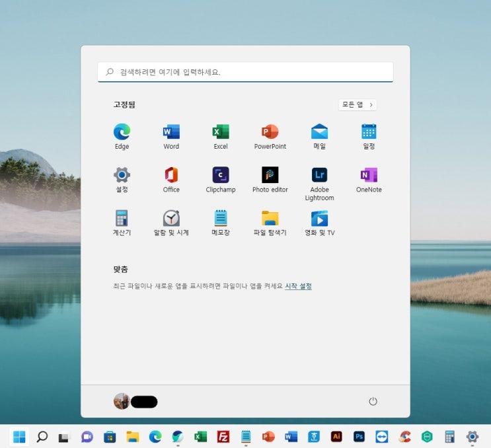This screenshot has height=448, width=491.
Task: Start pinned PowerPoint from the Start menu
Action: 270,137
